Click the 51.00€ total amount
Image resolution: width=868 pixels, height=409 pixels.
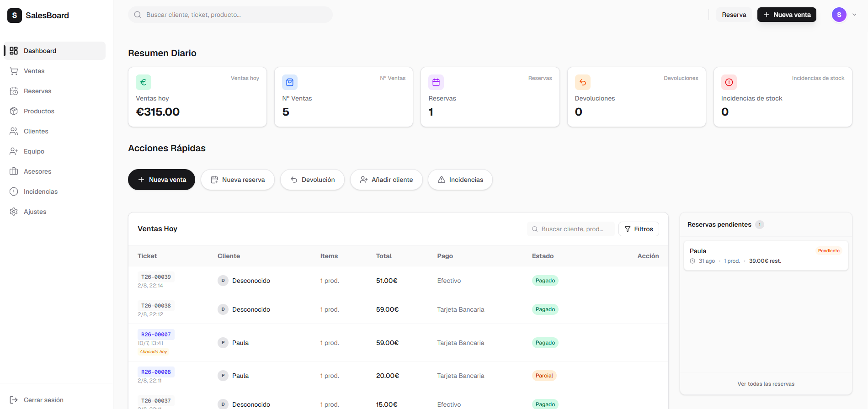tap(387, 281)
